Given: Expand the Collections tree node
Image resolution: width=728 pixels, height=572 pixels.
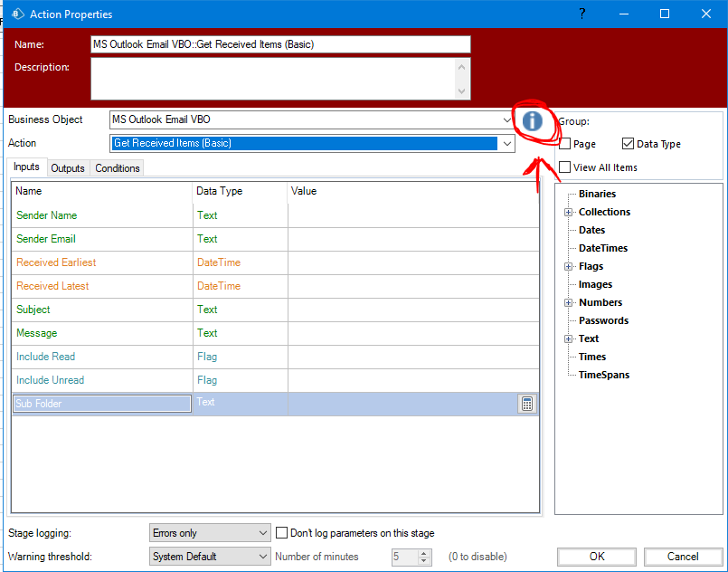Looking at the screenshot, I should (x=568, y=213).
